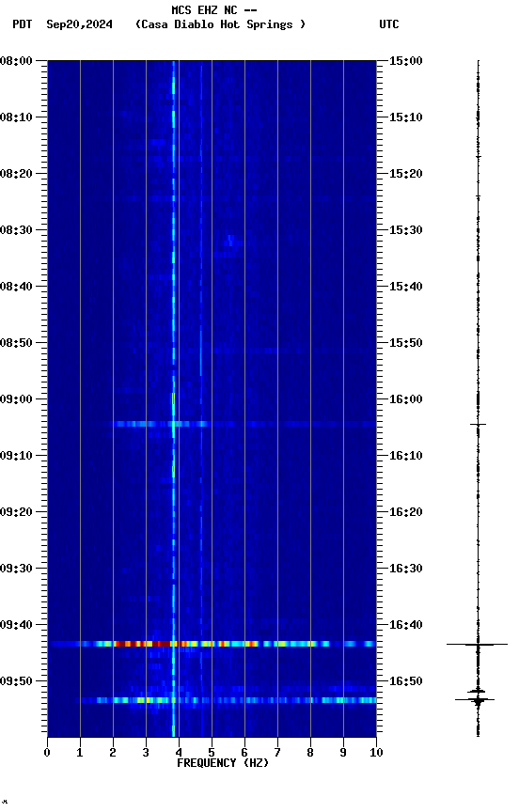
Task: Click the 16:00 UTC time label
Action: pyautogui.click(x=405, y=399)
